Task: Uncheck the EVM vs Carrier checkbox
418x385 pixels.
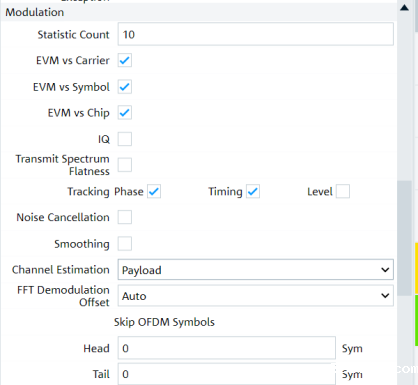Action: pyautogui.click(x=125, y=60)
